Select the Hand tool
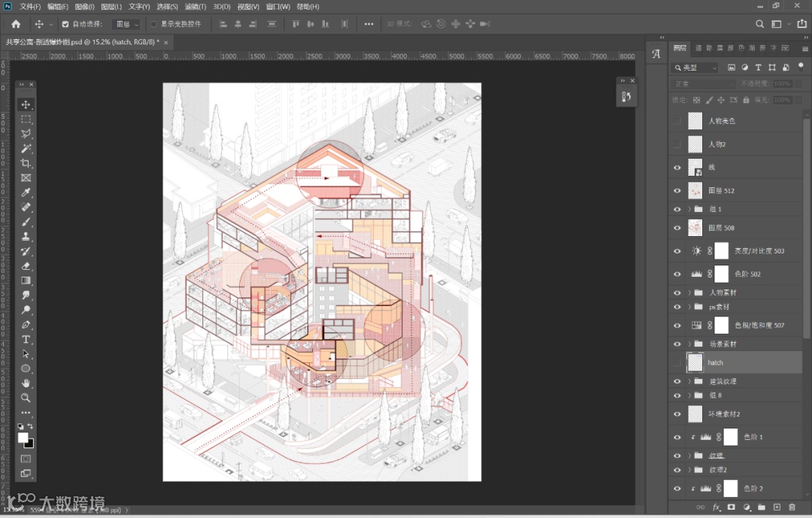812x518 pixels. point(26,383)
